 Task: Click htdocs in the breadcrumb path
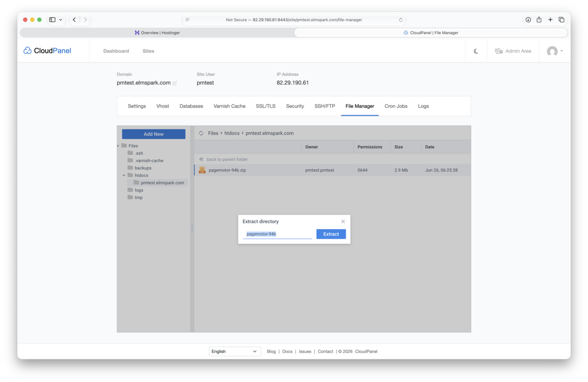[x=232, y=133]
